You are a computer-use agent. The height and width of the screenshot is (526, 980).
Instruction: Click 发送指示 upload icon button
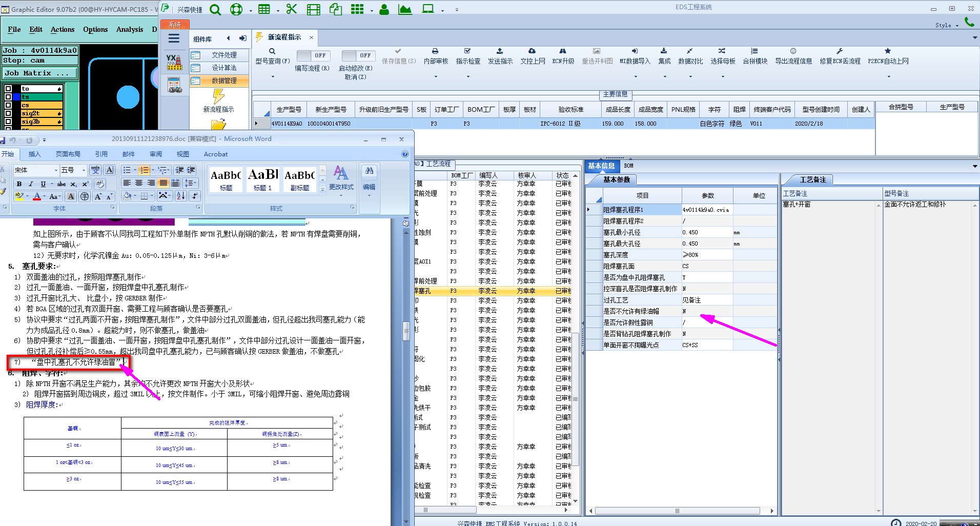(x=500, y=56)
